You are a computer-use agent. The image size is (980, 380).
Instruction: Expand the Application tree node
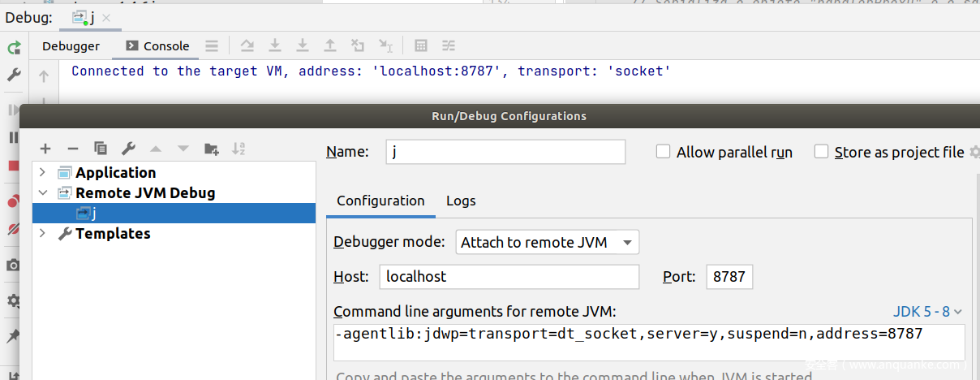pos(42,173)
